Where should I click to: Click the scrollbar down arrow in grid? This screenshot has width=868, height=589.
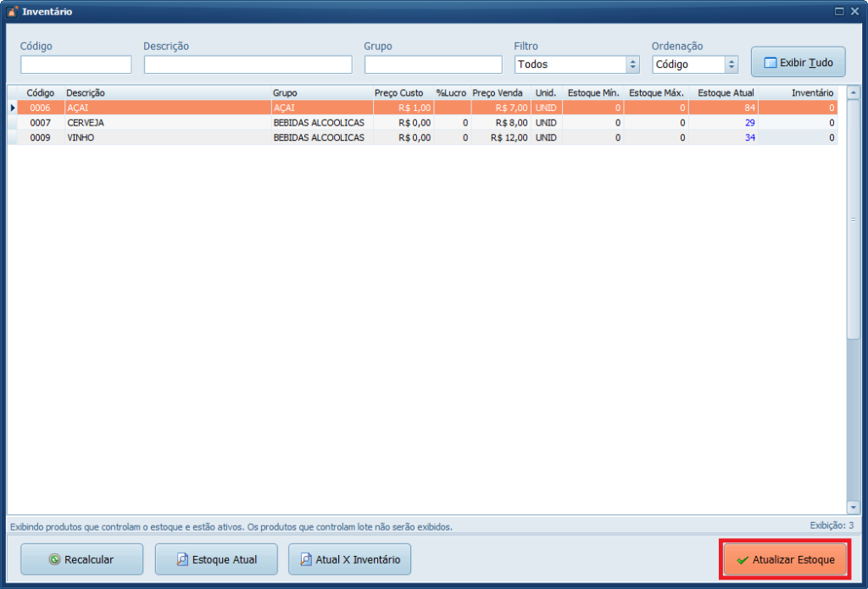pos(853,507)
